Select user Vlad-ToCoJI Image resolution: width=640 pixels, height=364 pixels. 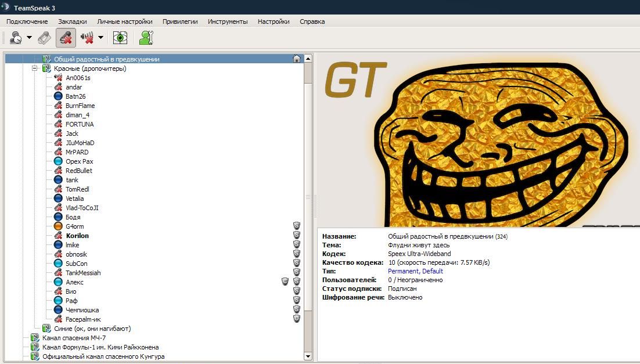(82, 208)
